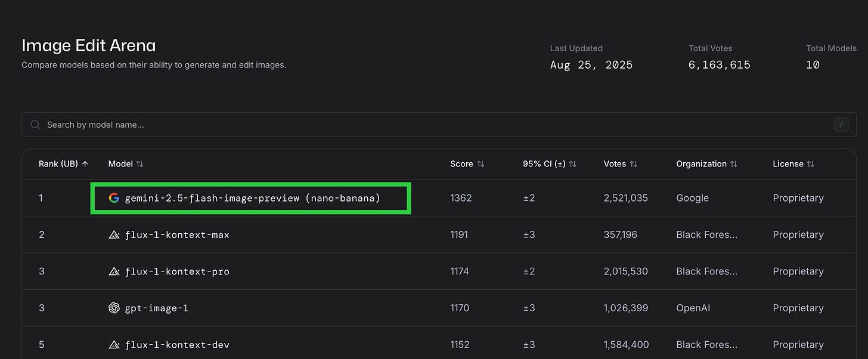Image resolution: width=868 pixels, height=359 pixels.
Task: Click score 1170 for gpt-image-1
Action: (x=460, y=308)
